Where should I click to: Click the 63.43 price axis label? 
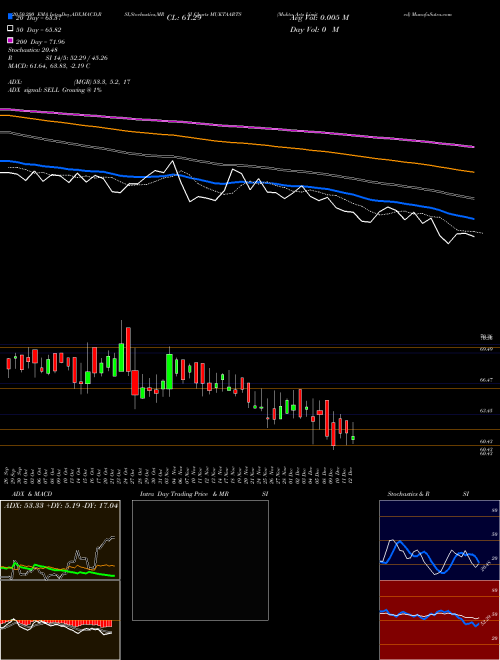(x=487, y=410)
